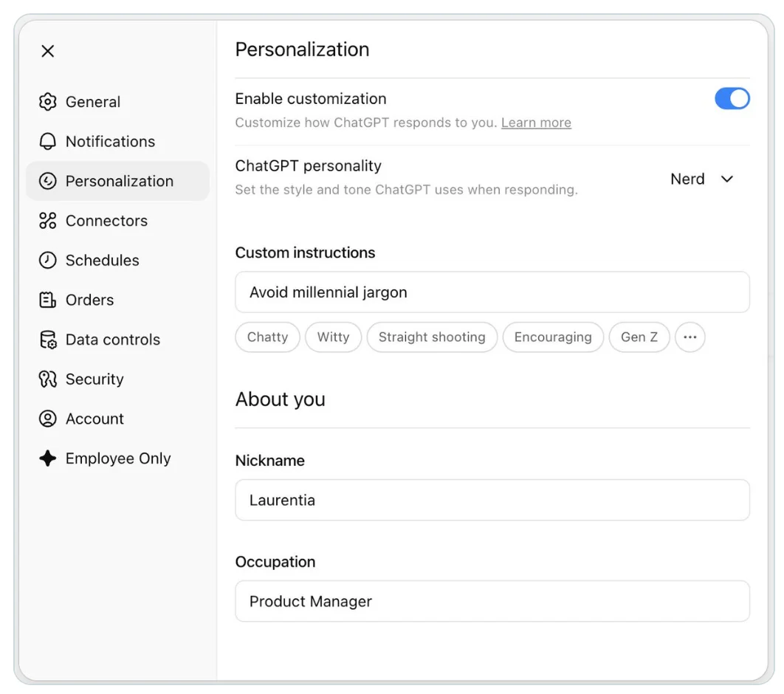Focus the Nickname field containing Laurentia
The width and height of the screenshot is (784, 694).
tap(492, 501)
